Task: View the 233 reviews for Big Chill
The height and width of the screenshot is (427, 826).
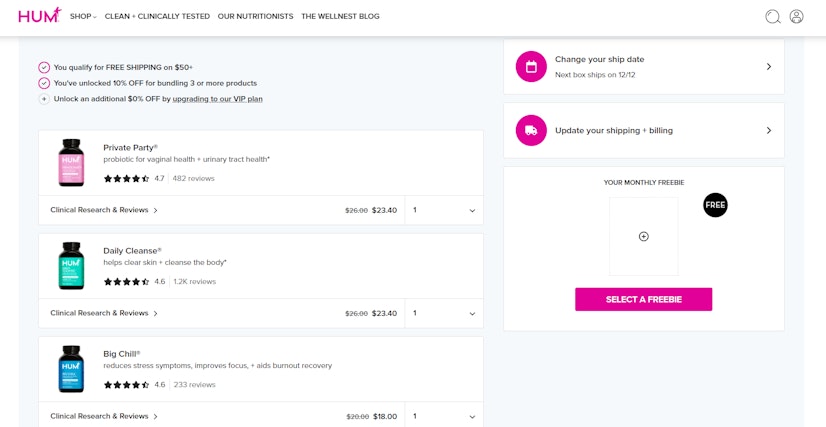Action: tap(194, 385)
